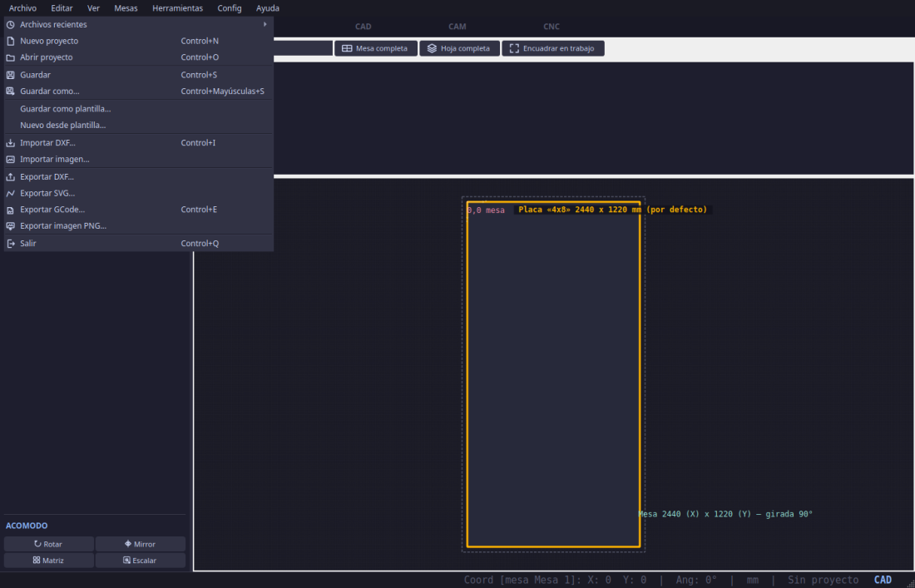915x588 pixels.
Task: Switch to the CAD tab
Action: pyautogui.click(x=363, y=27)
